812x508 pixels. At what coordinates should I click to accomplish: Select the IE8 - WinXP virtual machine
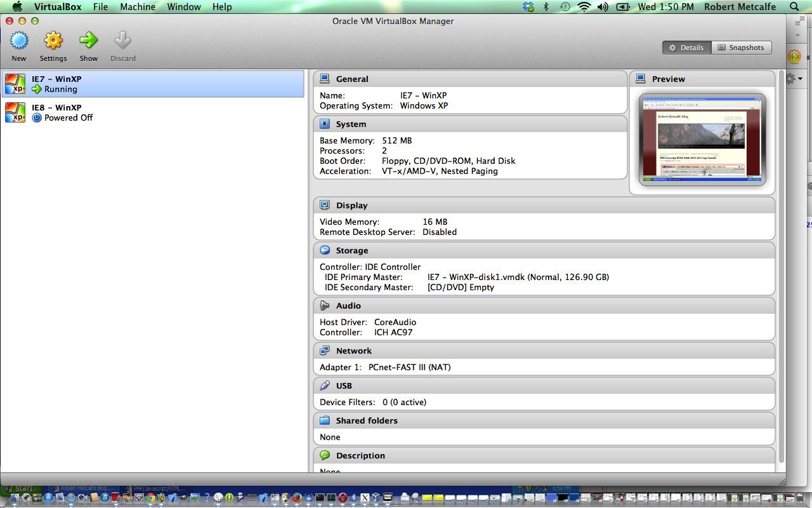pos(152,112)
